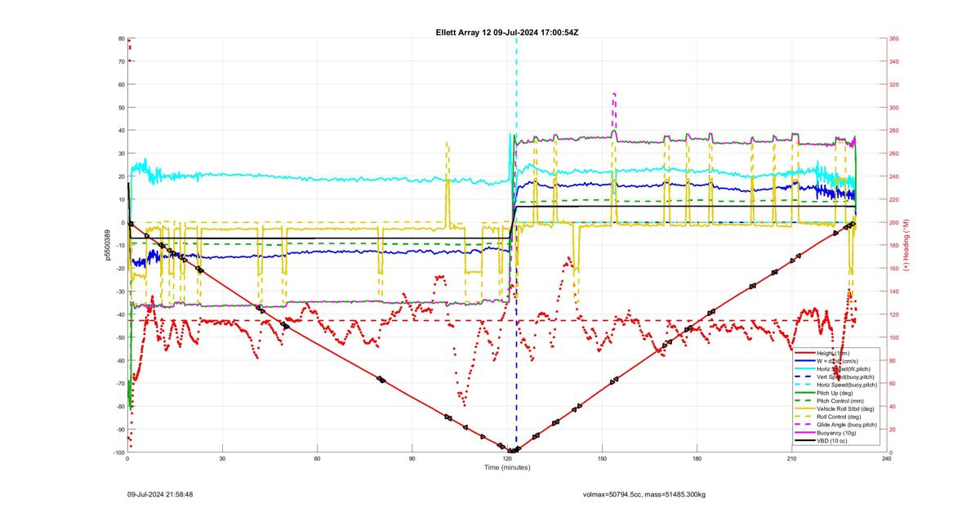Click the magenta Buoyancy line sample in legend

(804, 433)
